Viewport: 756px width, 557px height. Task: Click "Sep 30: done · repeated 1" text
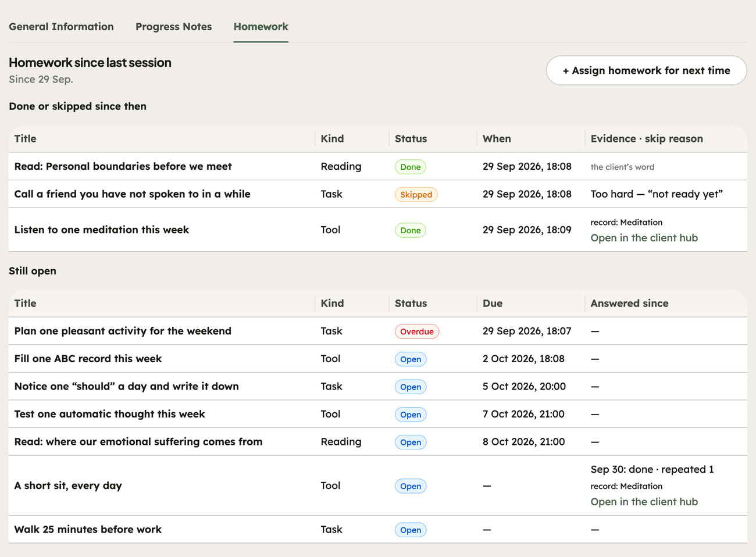tap(652, 469)
